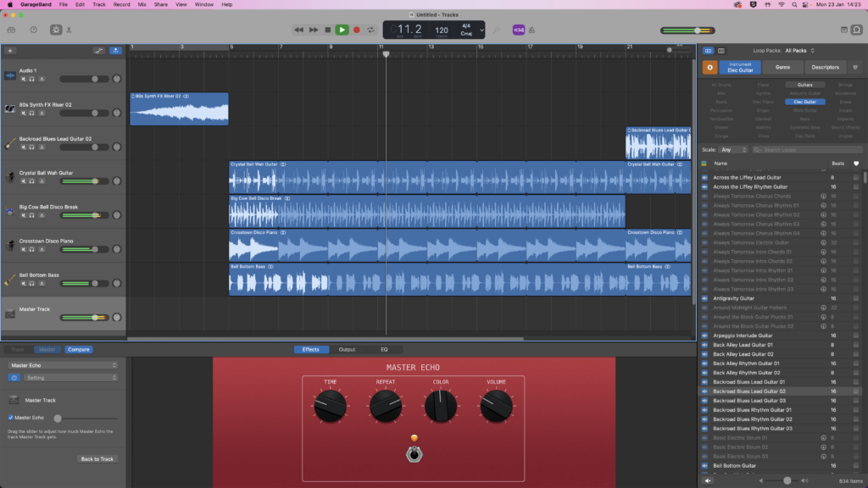Screen dimensions: 868x488
Task: Switch to the EQ tab
Action: tap(384, 350)
